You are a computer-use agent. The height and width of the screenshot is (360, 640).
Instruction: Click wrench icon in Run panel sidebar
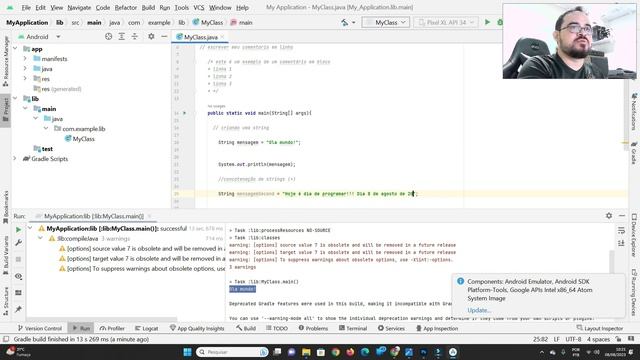[x=18, y=243]
